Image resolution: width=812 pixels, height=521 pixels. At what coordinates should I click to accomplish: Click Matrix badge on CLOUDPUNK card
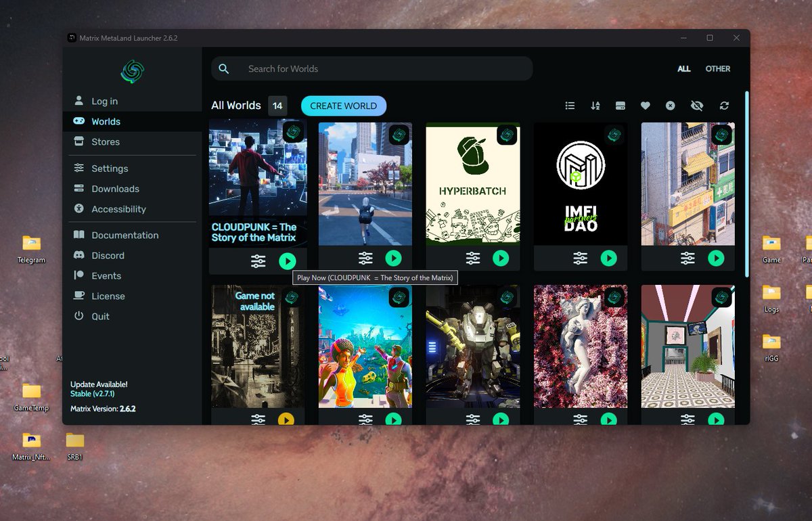293,132
